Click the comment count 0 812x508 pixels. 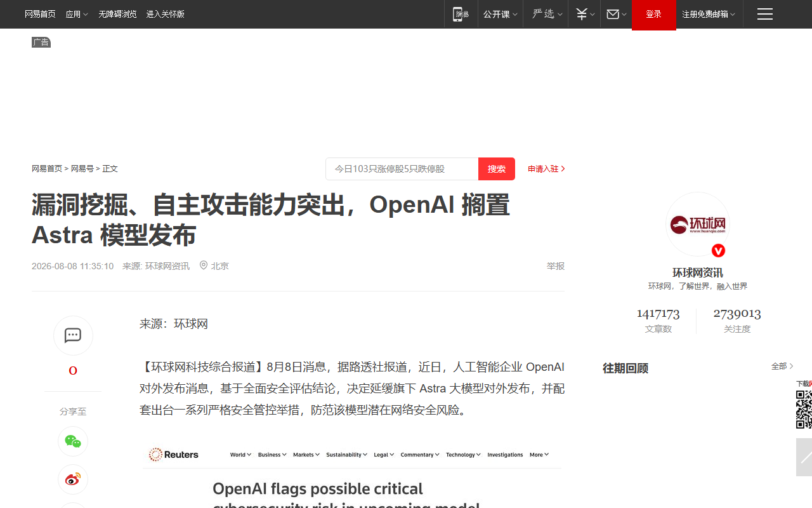(73, 371)
